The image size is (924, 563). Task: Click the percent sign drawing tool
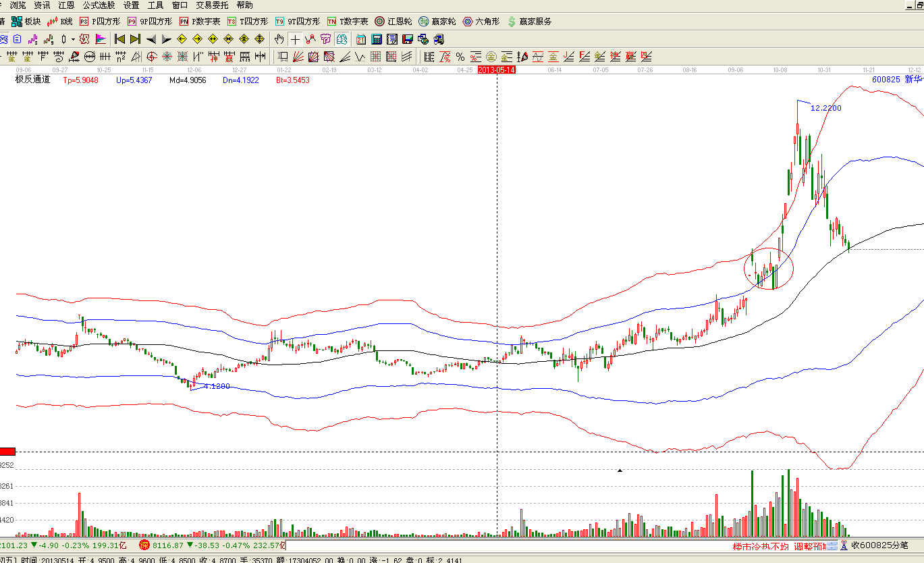(x=460, y=57)
